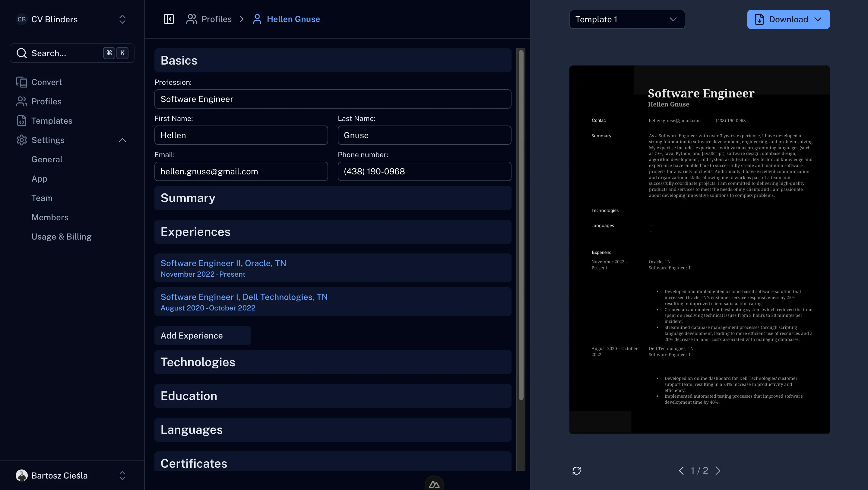Click the Templates file icon in sidebar

(x=22, y=121)
